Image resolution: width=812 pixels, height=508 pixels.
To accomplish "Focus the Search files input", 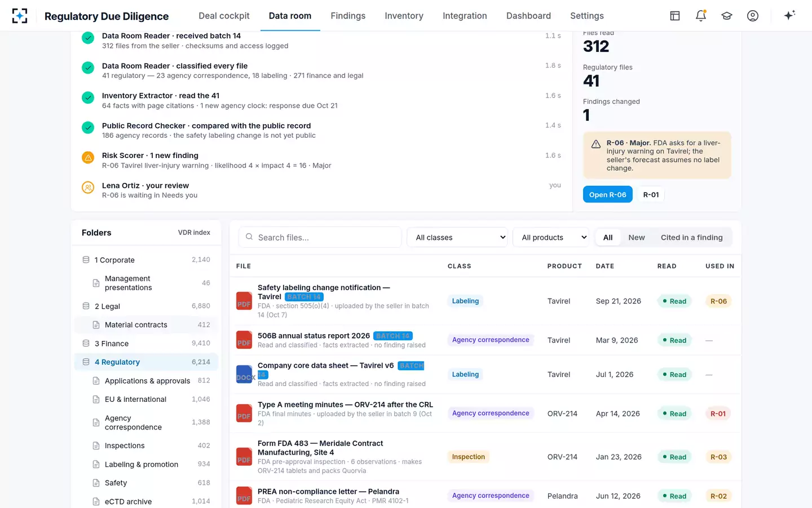I will (x=320, y=238).
